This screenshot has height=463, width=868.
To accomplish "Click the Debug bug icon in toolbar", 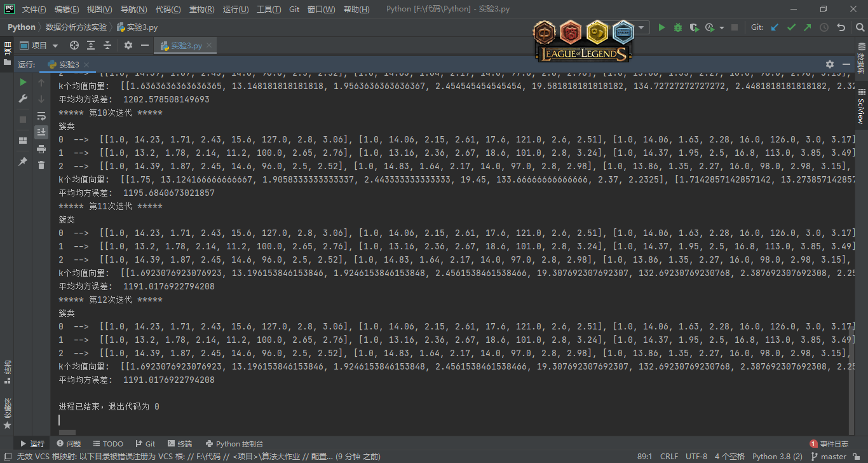I will click(678, 27).
